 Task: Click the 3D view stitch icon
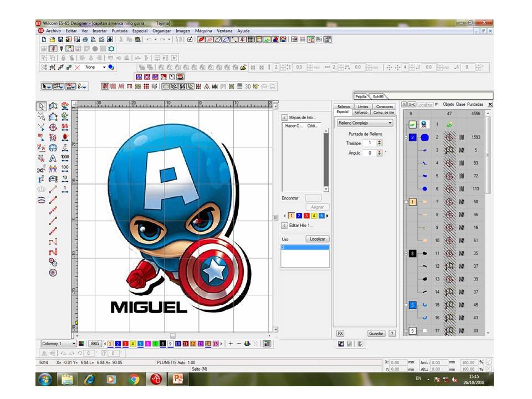(248, 86)
